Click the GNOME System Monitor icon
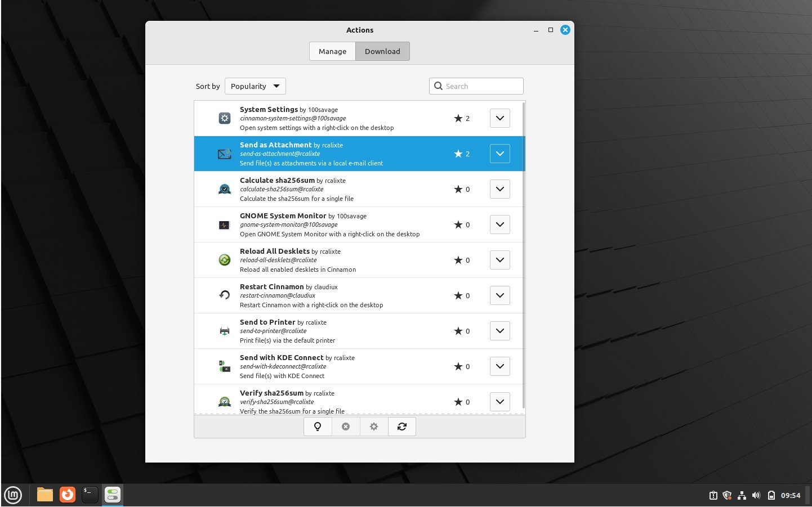 click(225, 225)
